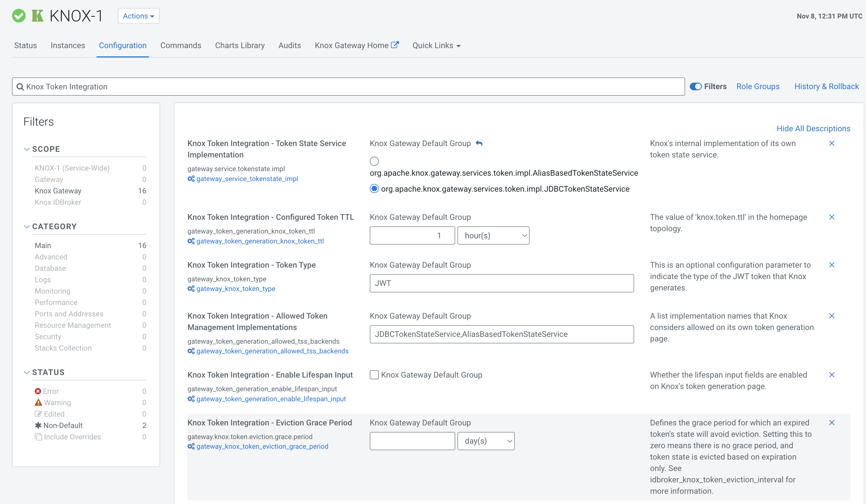Click the Token Type JWT input field

(501, 283)
